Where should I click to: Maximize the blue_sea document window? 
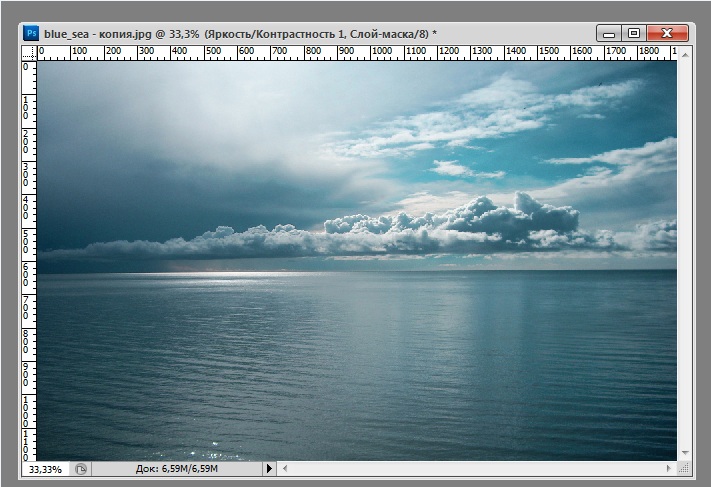click(x=634, y=33)
